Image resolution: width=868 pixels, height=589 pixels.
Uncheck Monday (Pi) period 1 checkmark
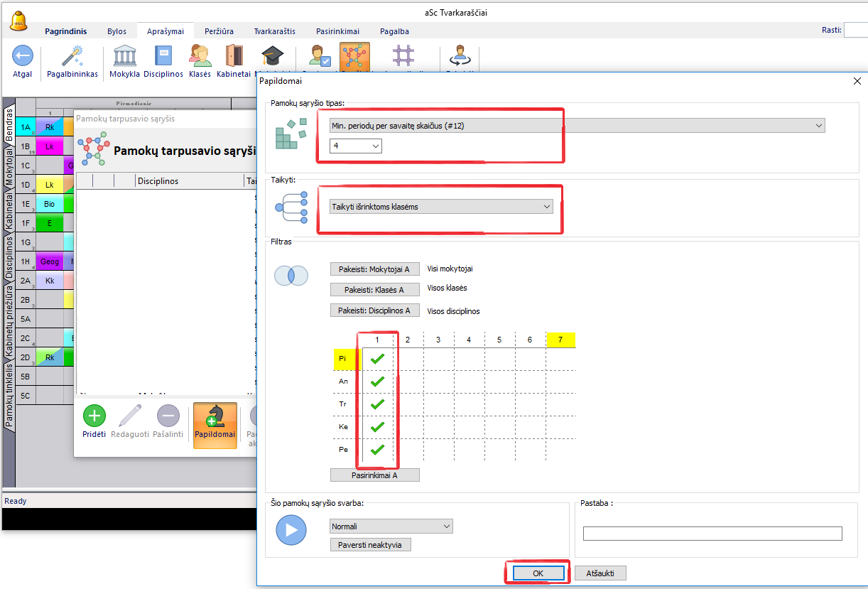[x=377, y=359]
